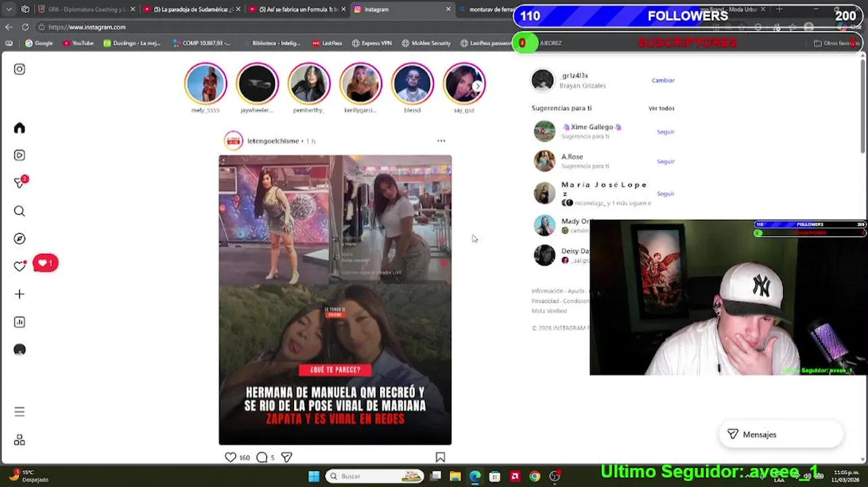Image resolution: width=868 pixels, height=487 pixels.
Task: Reload page with refresh button
Action: [25, 27]
